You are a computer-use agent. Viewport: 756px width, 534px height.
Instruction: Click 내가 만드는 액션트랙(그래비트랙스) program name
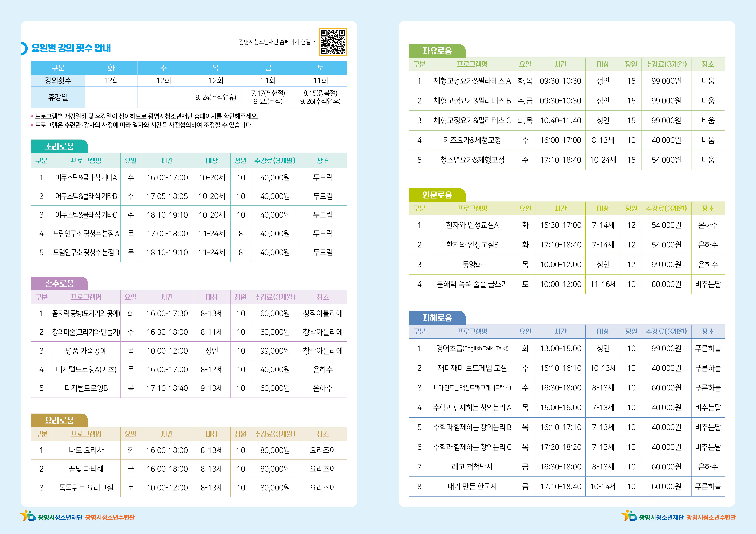tap(472, 388)
